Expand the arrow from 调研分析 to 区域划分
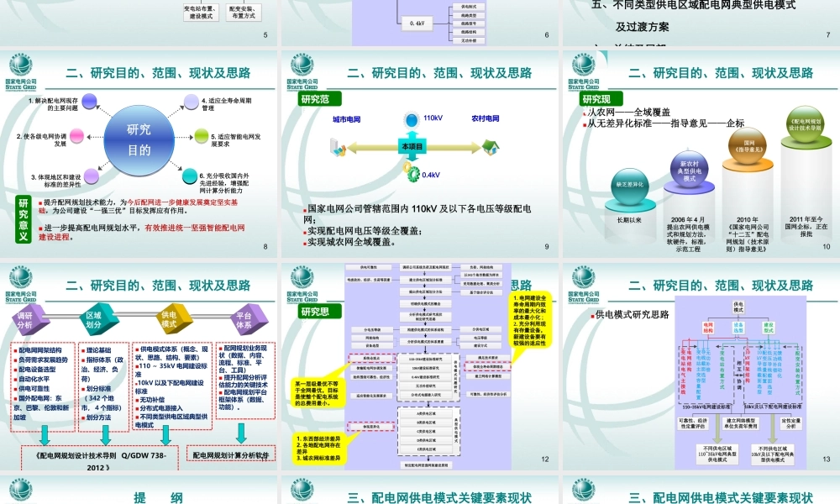 [x=63, y=318]
